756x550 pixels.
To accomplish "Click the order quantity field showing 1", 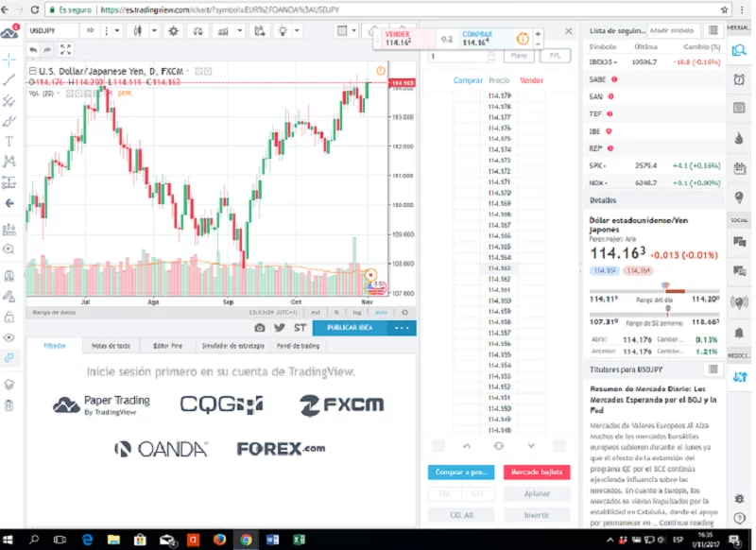I will [x=461, y=57].
